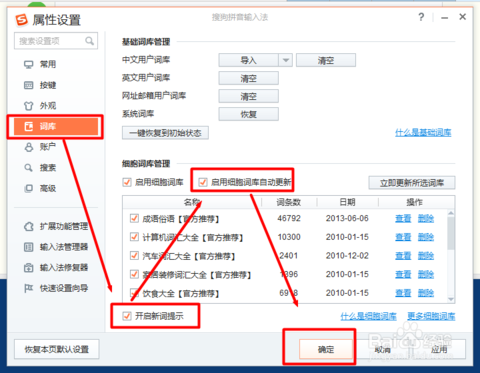Click 恢复 for 系统词库
This screenshot has height=373, width=480.
coord(249,114)
